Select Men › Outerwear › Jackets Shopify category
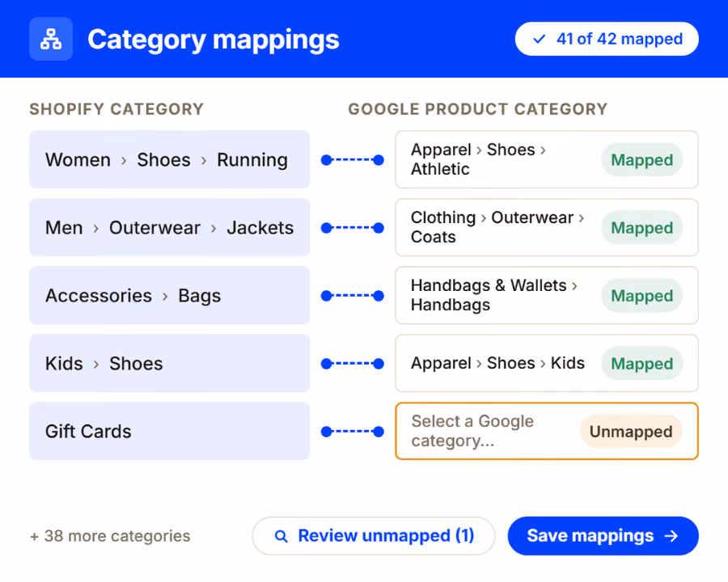The width and height of the screenshot is (728, 582). coord(170,227)
